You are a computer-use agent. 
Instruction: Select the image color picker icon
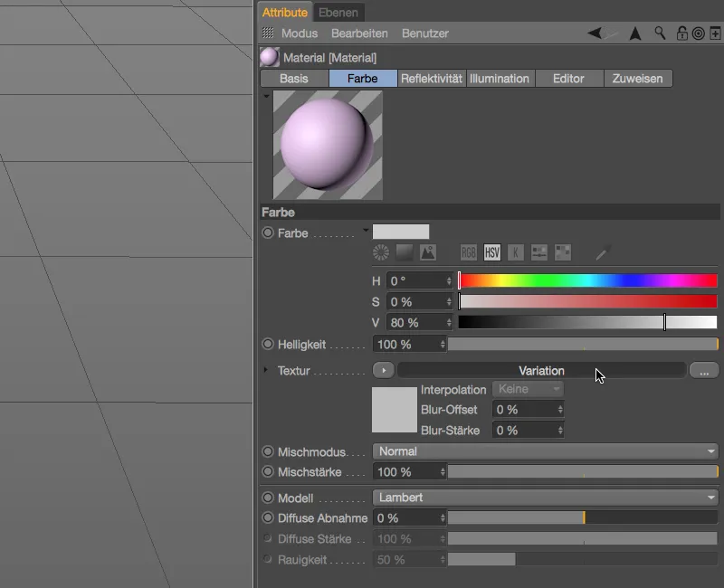tap(427, 252)
